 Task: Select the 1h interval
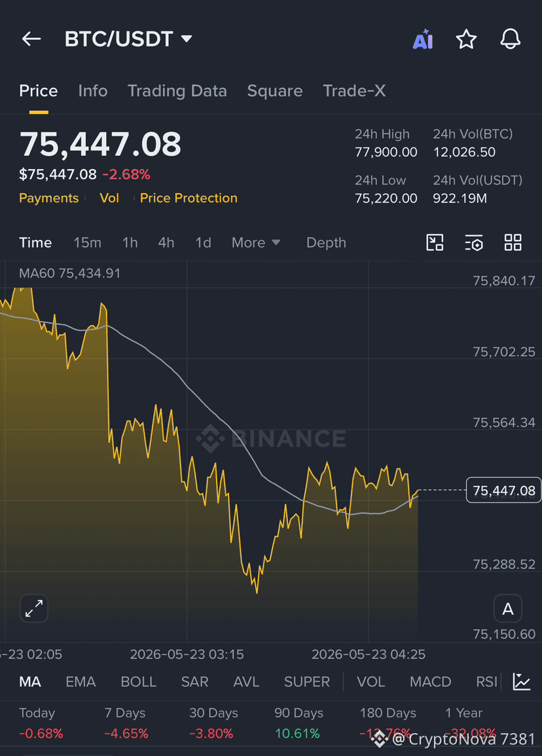(130, 242)
